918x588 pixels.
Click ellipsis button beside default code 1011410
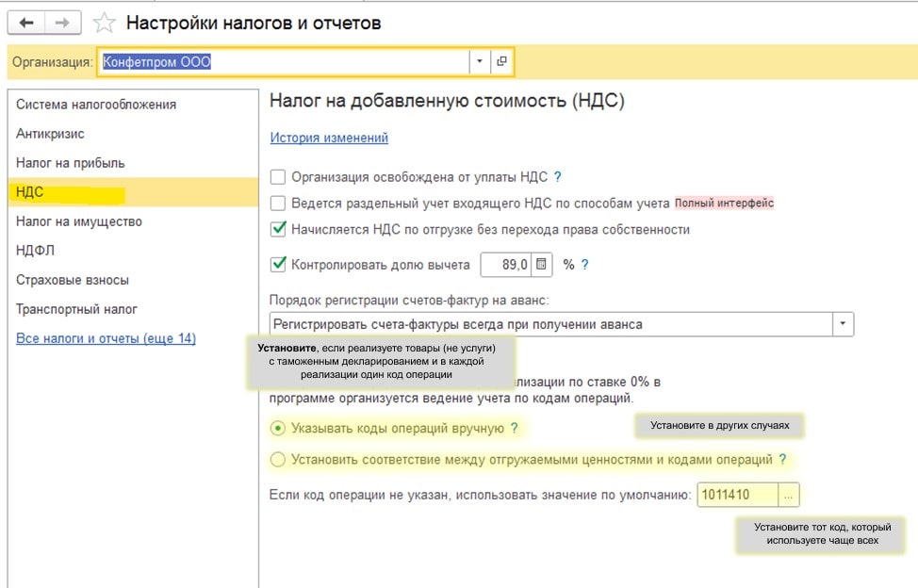[789, 495]
